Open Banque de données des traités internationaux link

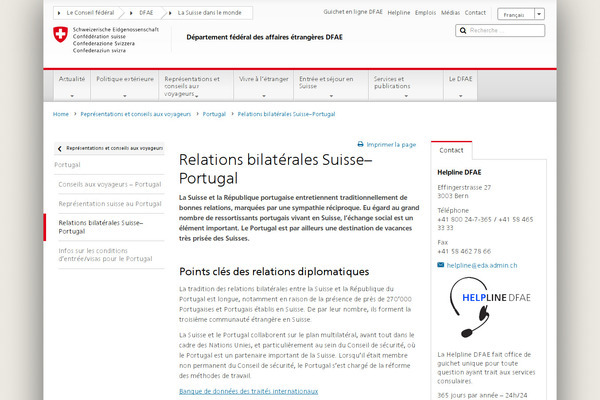[248, 390]
